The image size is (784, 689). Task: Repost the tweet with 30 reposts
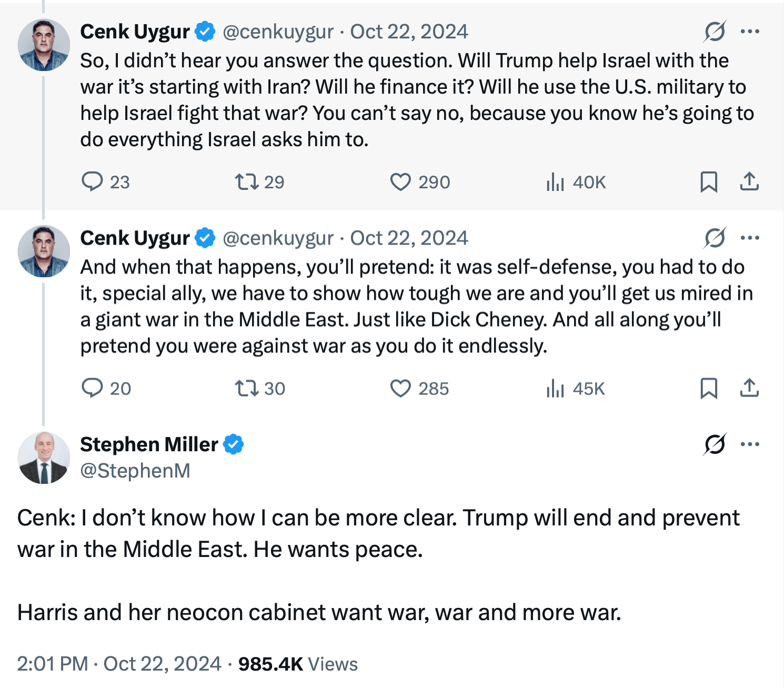pos(246,389)
